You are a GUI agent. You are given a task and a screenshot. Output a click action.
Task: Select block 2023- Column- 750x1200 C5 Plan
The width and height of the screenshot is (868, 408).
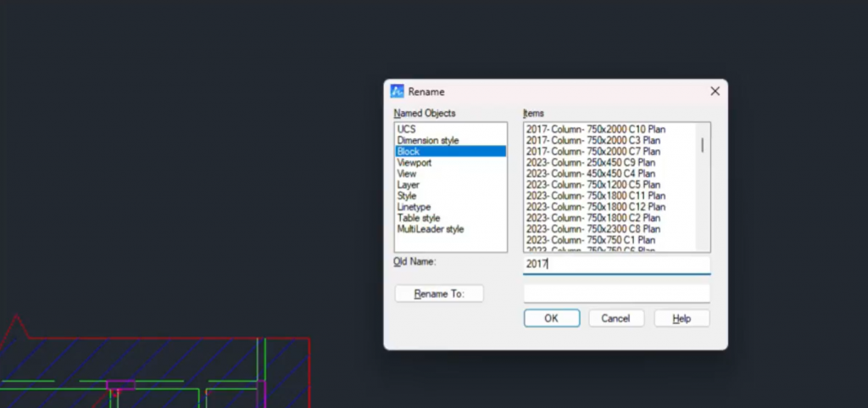pos(593,185)
